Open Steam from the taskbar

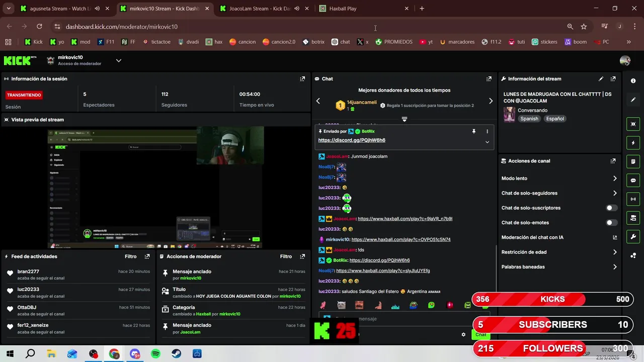(x=176, y=354)
